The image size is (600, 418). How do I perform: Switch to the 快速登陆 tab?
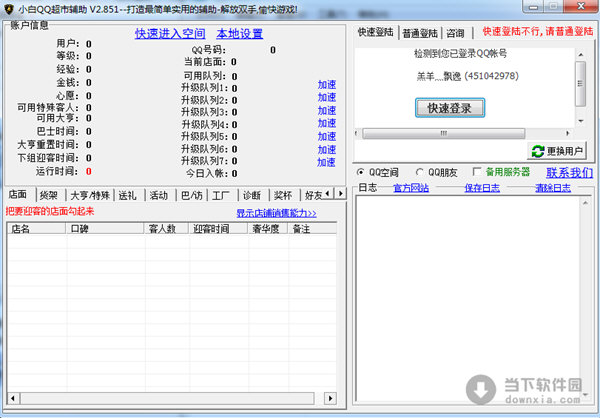[375, 32]
